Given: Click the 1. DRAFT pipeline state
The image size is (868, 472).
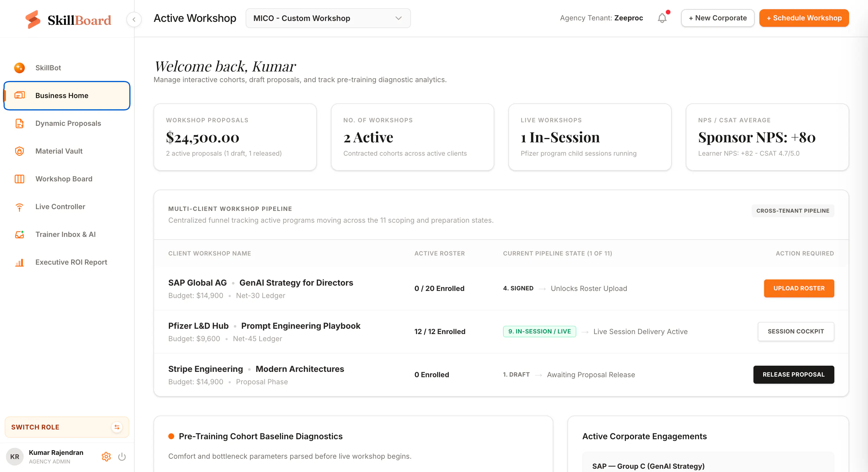Looking at the screenshot, I should [516, 375].
